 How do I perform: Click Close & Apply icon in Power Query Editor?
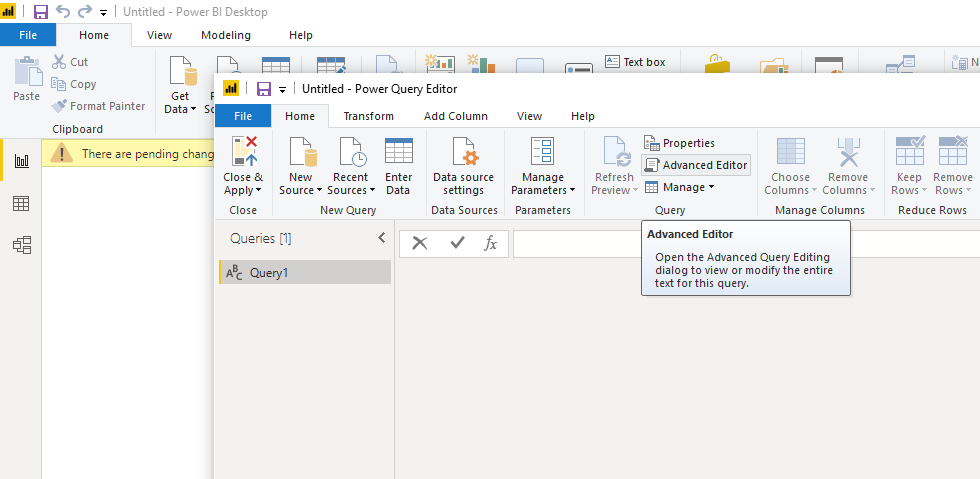coord(244,151)
